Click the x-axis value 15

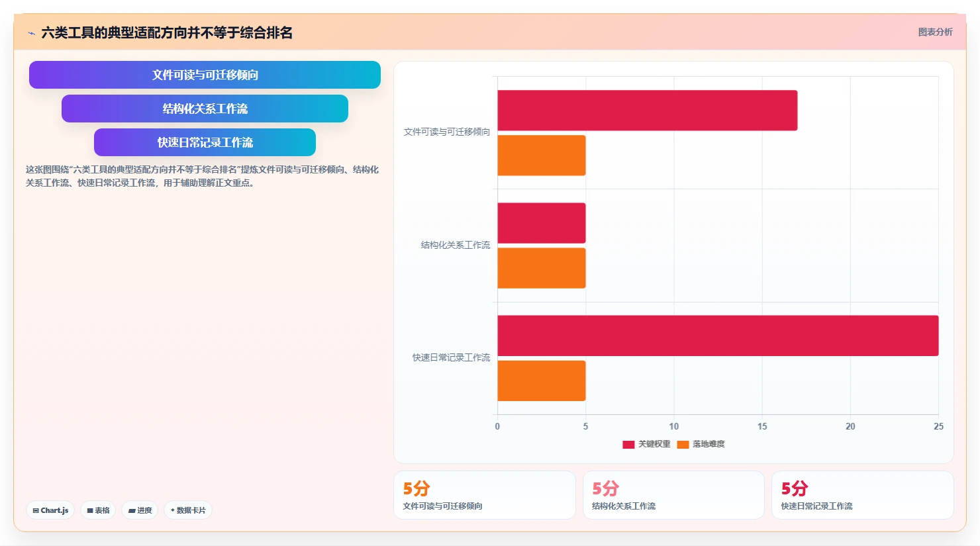(x=762, y=426)
